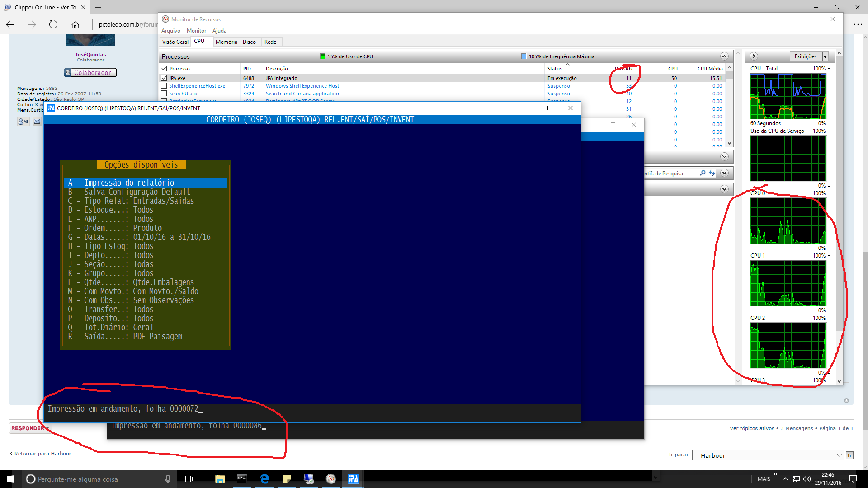This screenshot has height=488, width=868.
Task: Open Sticky Notes from the taskbar
Action: point(287,479)
